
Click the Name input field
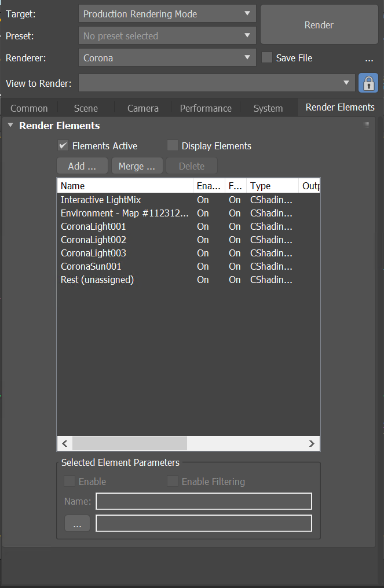203,501
